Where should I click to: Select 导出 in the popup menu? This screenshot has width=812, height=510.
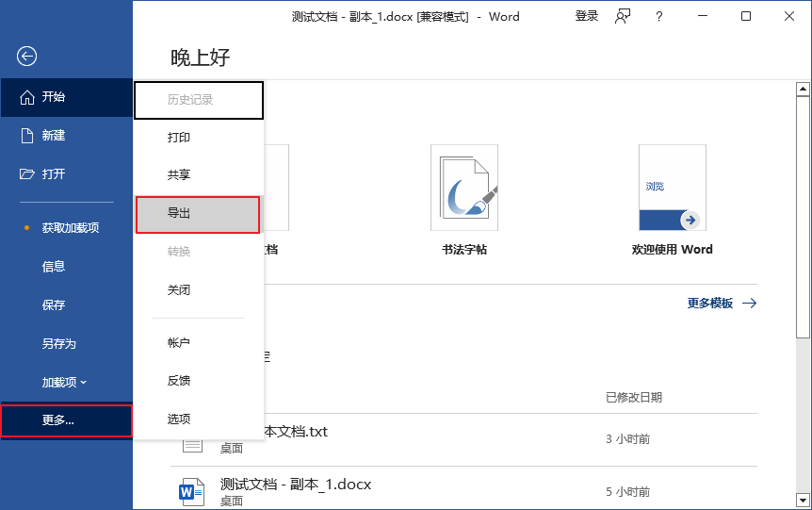coord(198,214)
